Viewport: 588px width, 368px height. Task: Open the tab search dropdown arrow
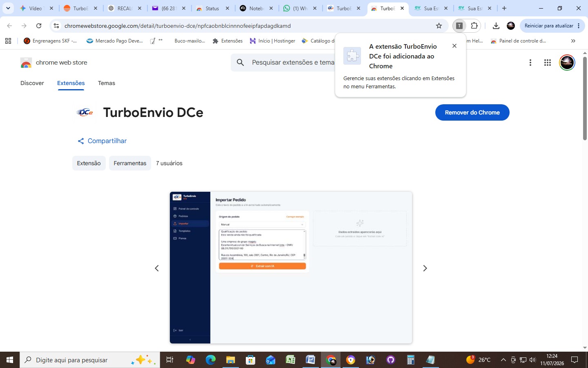pos(8,8)
